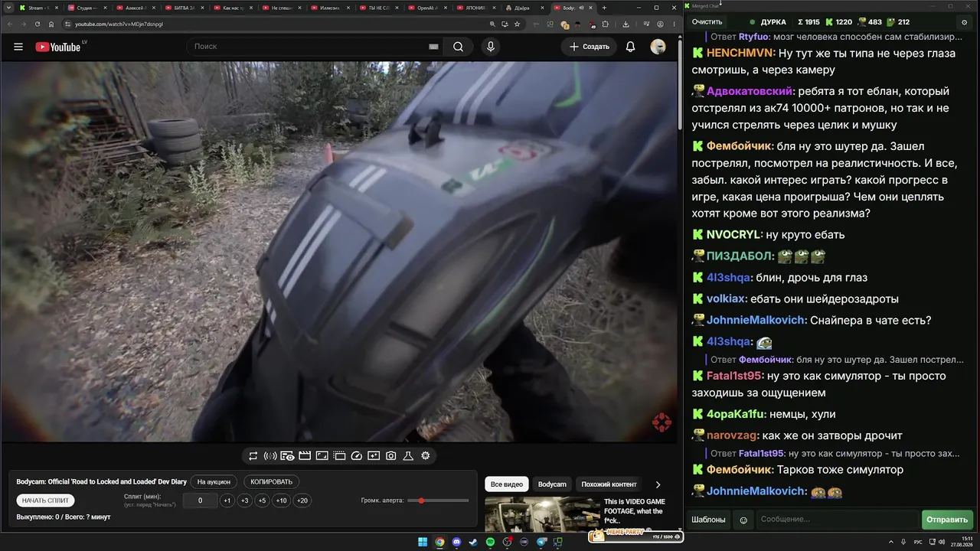
Task: Open Spotify from the taskbar
Action: 491,542
